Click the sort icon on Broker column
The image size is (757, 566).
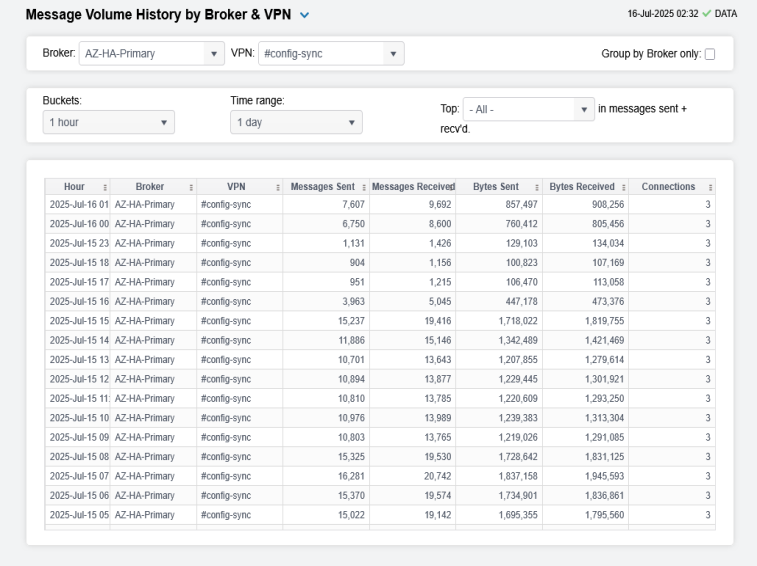click(190, 187)
